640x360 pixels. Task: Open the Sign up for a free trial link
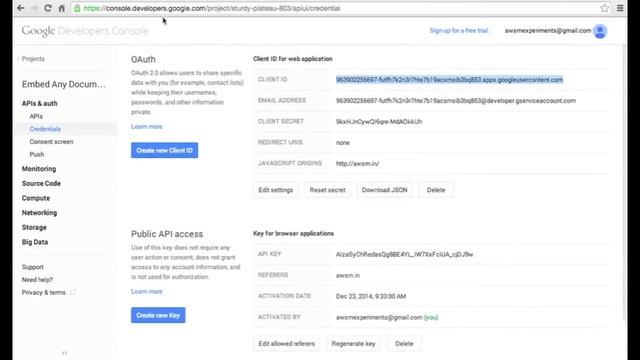pos(459,31)
